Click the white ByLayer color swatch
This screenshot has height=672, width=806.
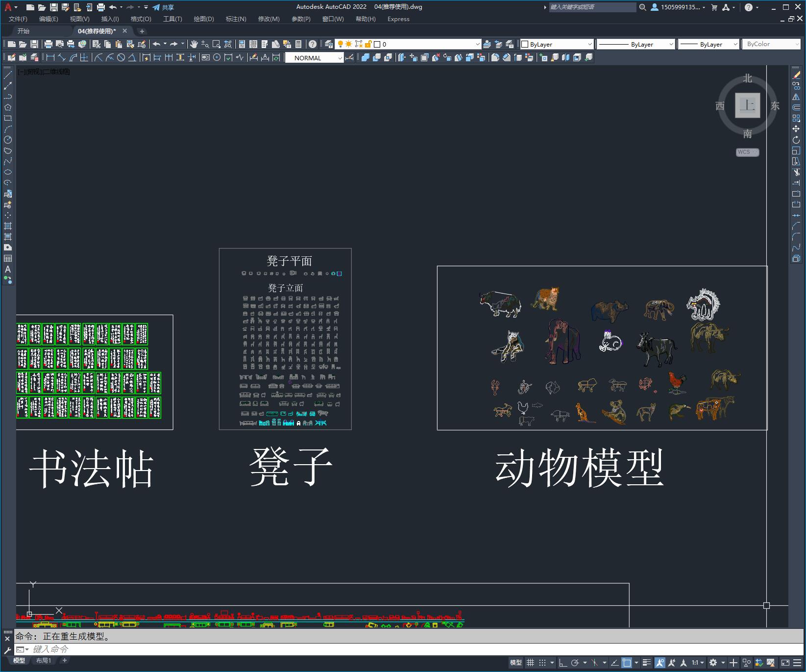pos(525,44)
